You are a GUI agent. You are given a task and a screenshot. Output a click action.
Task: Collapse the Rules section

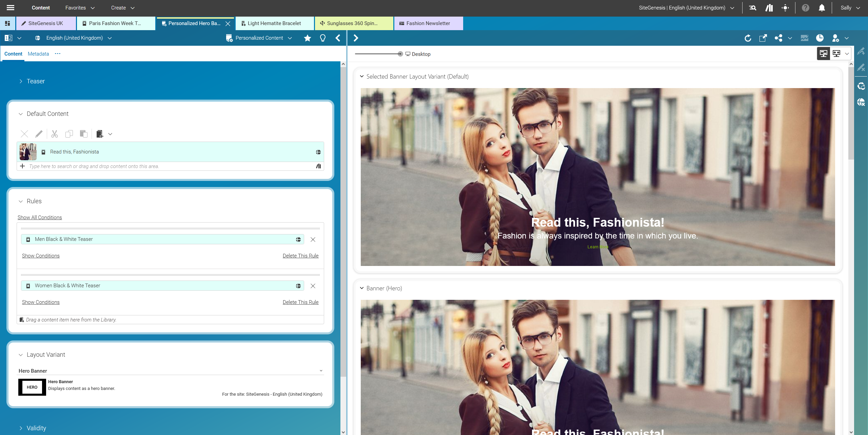pyautogui.click(x=20, y=201)
